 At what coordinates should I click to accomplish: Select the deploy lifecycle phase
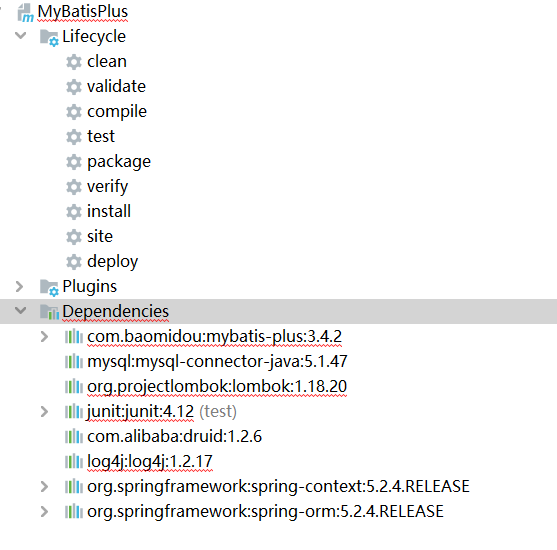coord(113,262)
